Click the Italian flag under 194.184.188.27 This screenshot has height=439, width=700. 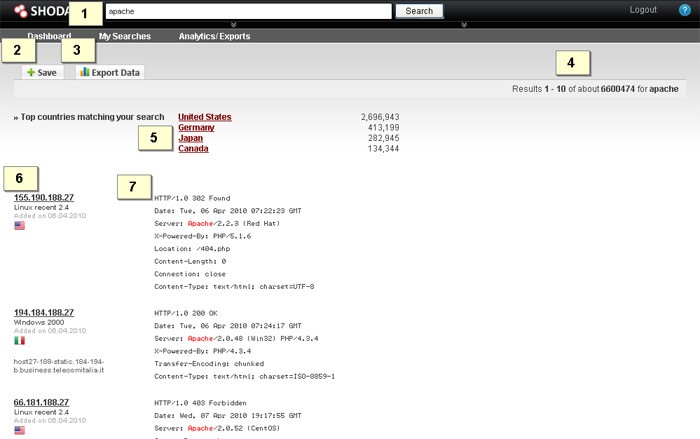click(20, 341)
